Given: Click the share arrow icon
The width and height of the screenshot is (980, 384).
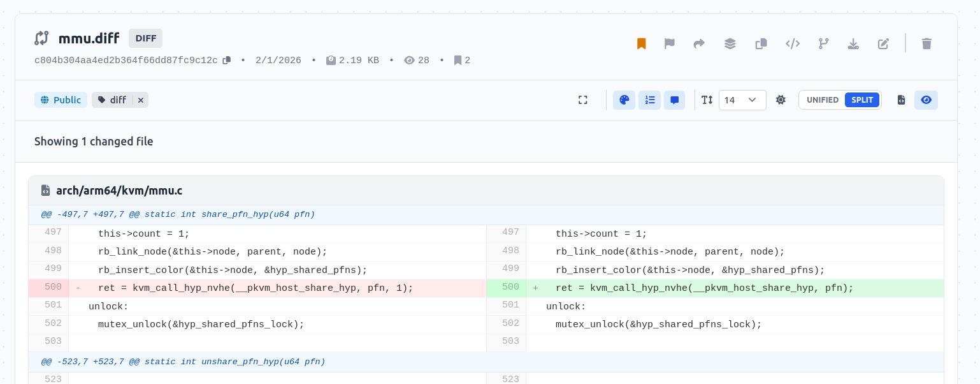Looking at the screenshot, I should [x=699, y=43].
